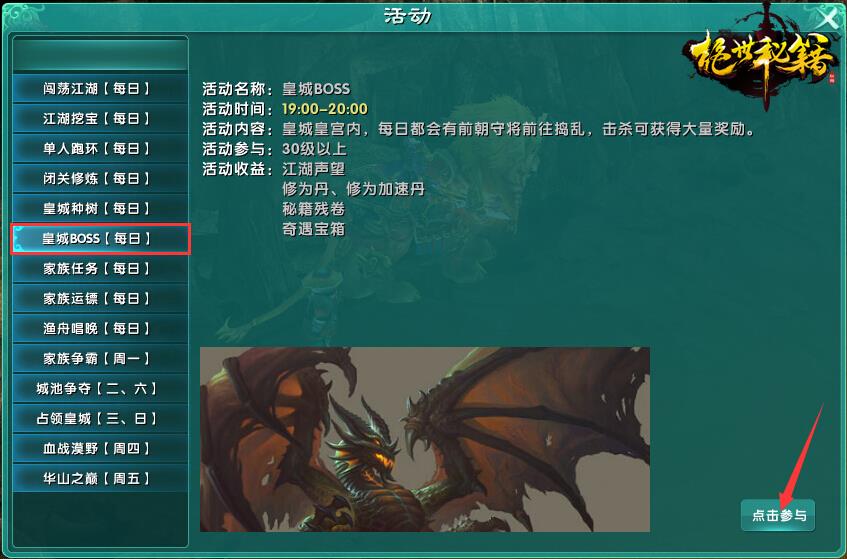Image resolution: width=847 pixels, height=559 pixels.
Task: Show 家族运镖【每日】 details
Action: coord(100,298)
